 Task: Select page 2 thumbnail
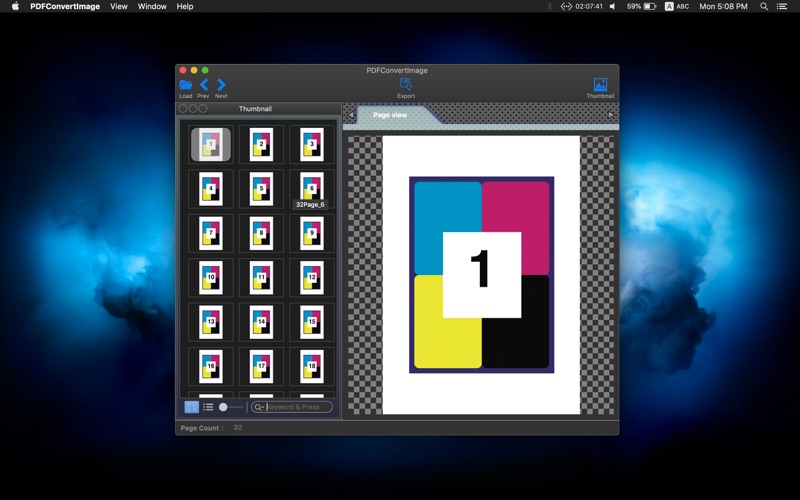261,144
